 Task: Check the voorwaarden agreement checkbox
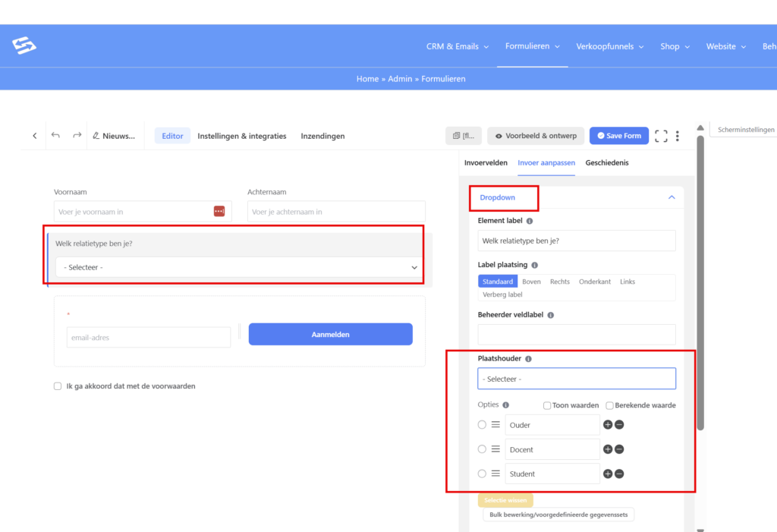58,386
